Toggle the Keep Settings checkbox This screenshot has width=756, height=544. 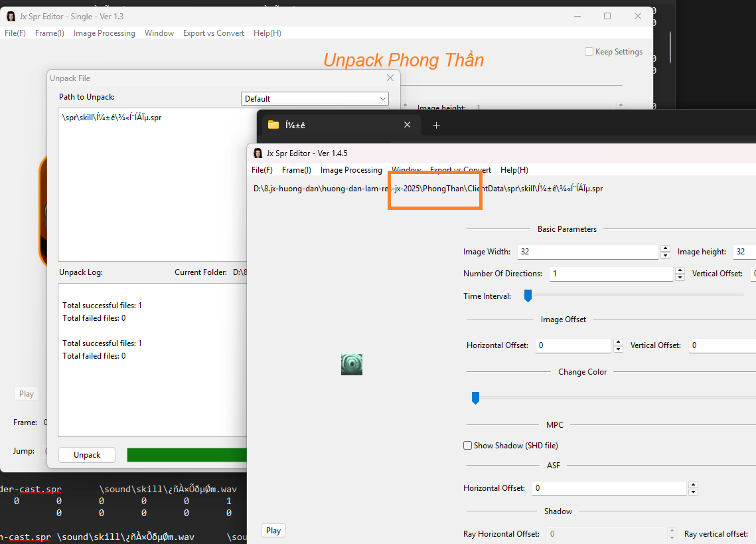click(589, 52)
